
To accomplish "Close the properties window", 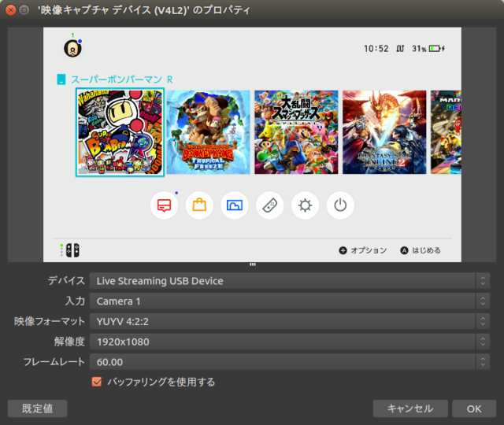I will tap(10, 10).
